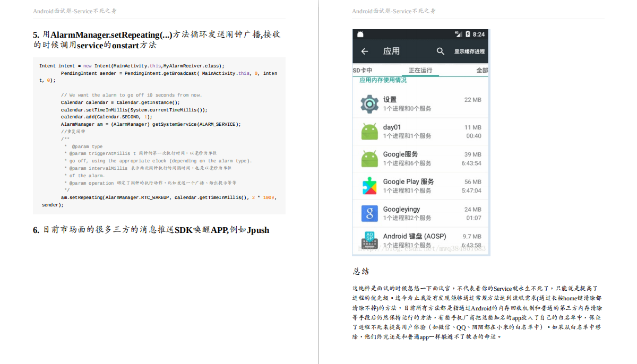Click the 01:07 running time
This screenshot has width=637, height=364.
click(x=474, y=218)
